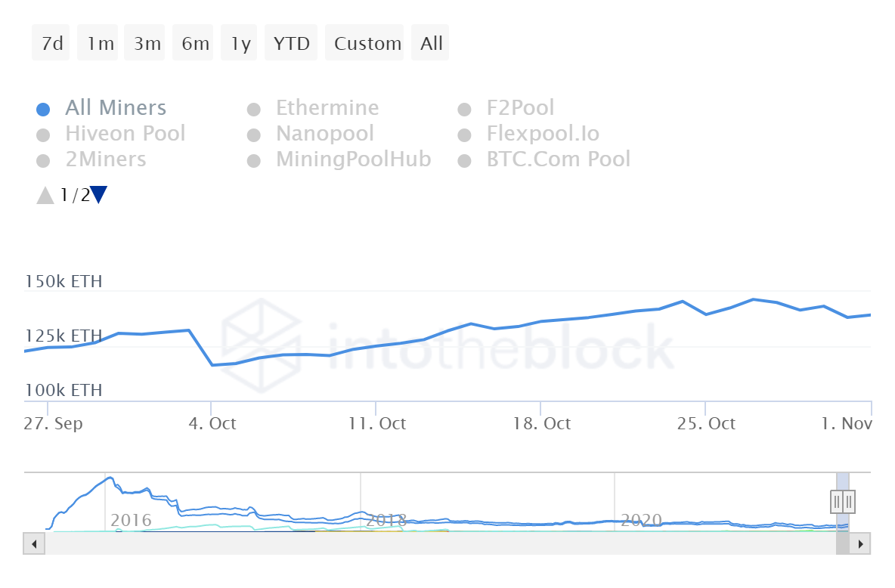This screenshot has width=895, height=588.
Task: Show All time range data
Action: tap(432, 43)
